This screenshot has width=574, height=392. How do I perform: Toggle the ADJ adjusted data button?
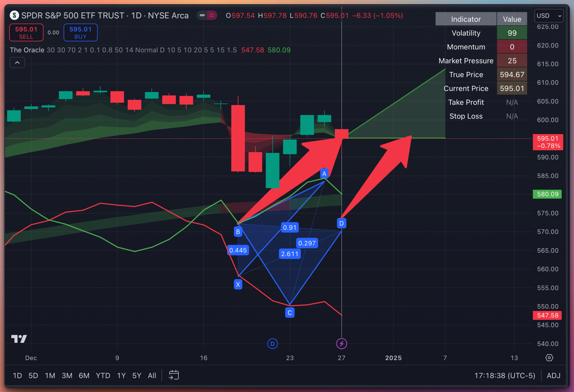coord(553,375)
